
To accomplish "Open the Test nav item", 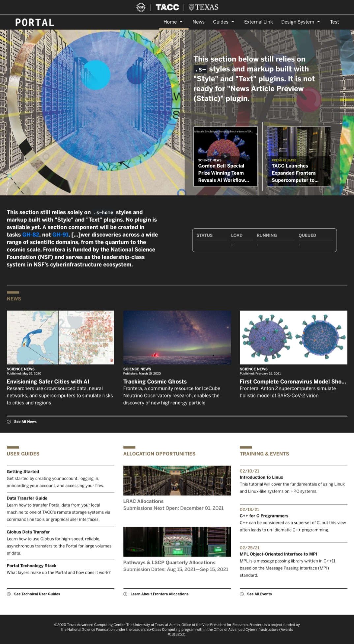I will click(x=334, y=22).
